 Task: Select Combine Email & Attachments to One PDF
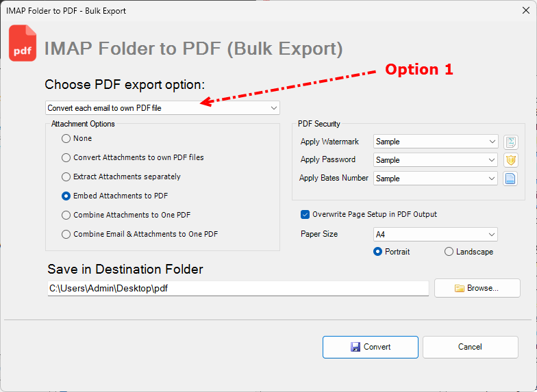pyautogui.click(x=66, y=234)
